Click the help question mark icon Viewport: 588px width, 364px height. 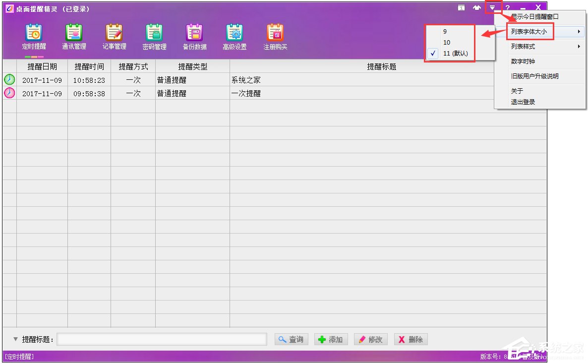coord(507,7)
